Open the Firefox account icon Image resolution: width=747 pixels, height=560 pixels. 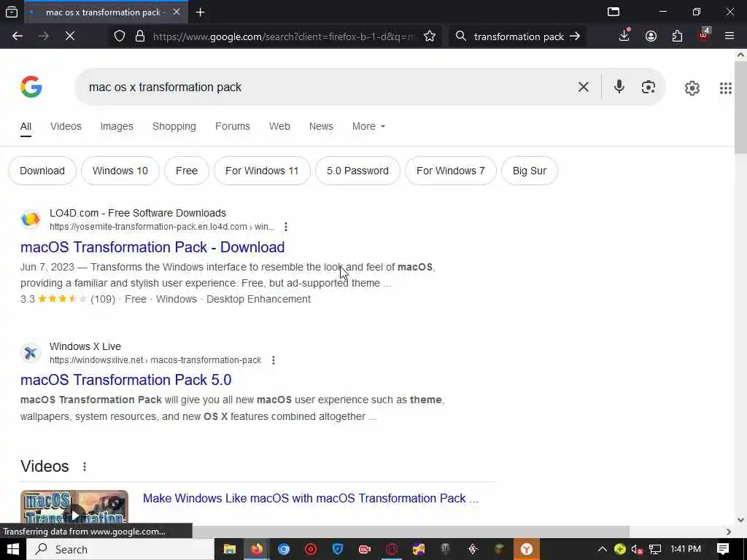[x=651, y=36]
